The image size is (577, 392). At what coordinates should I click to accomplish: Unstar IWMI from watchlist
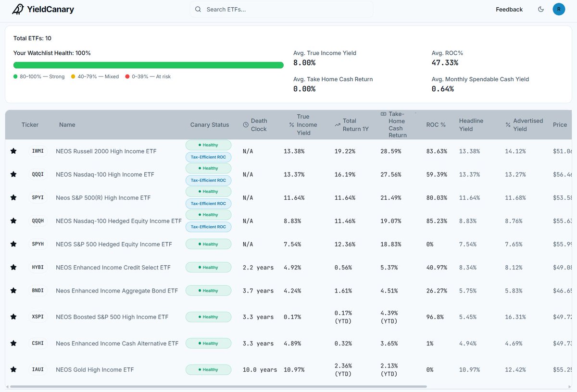coord(13,151)
